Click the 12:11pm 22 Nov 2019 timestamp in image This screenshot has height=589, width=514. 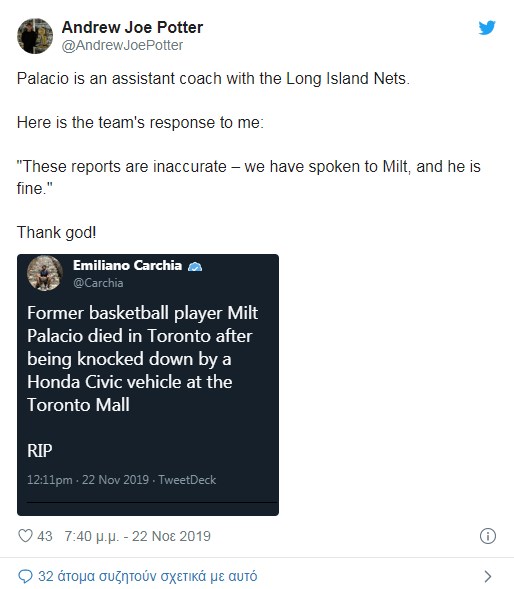coord(88,480)
